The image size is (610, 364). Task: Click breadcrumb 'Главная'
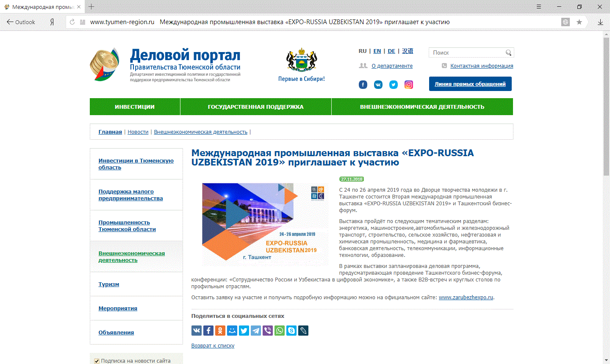(x=110, y=132)
